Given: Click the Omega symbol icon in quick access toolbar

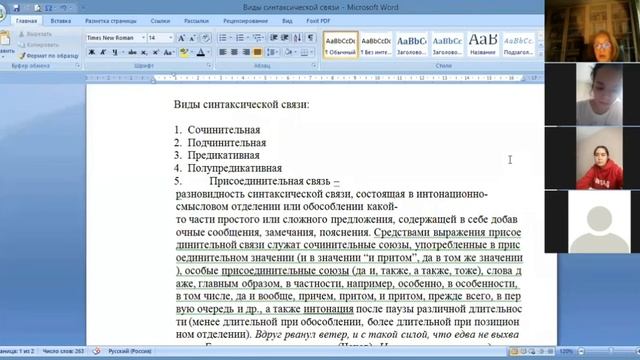Looking at the screenshot, I should [x=49, y=8].
